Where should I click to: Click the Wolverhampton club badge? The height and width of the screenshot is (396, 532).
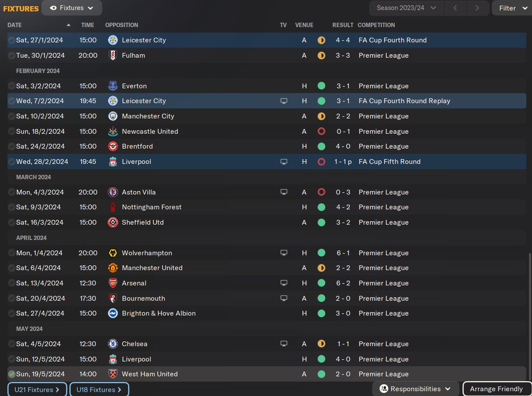pos(113,253)
